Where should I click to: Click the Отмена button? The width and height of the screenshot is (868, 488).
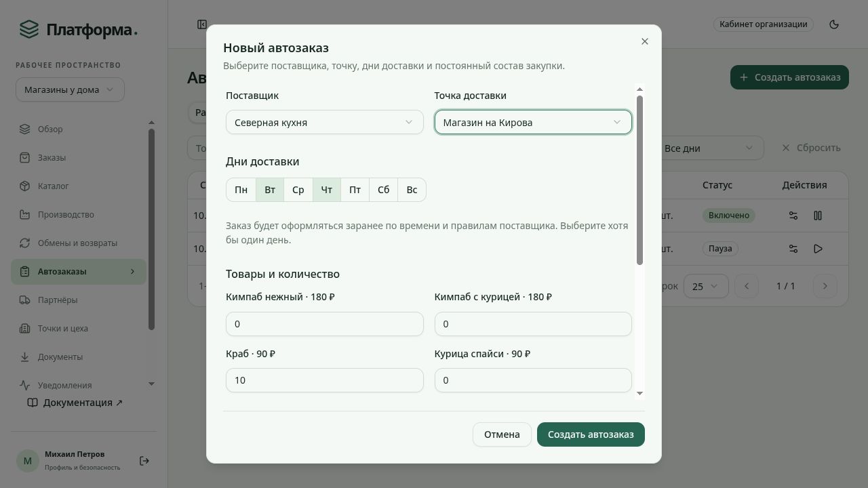[502, 434]
